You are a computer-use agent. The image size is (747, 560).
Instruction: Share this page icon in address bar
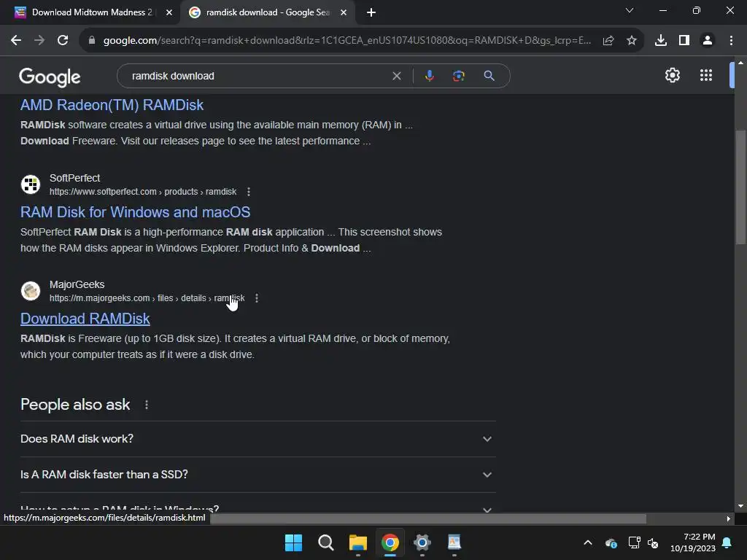click(x=608, y=41)
